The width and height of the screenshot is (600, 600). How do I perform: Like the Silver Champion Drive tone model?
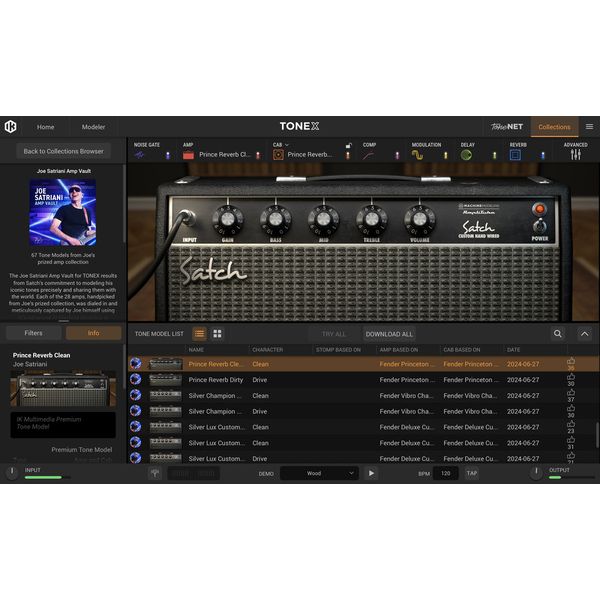pyautogui.click(x=571, y=408)
